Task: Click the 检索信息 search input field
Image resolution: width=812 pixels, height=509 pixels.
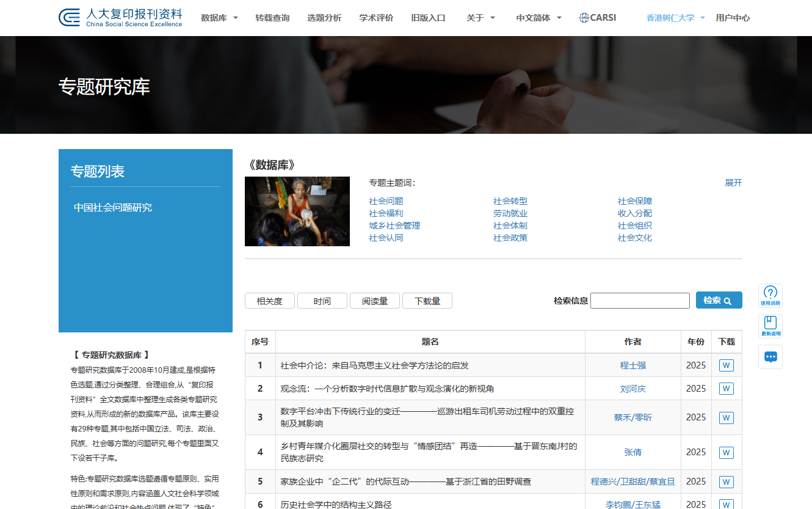Action: pos(640,301)
